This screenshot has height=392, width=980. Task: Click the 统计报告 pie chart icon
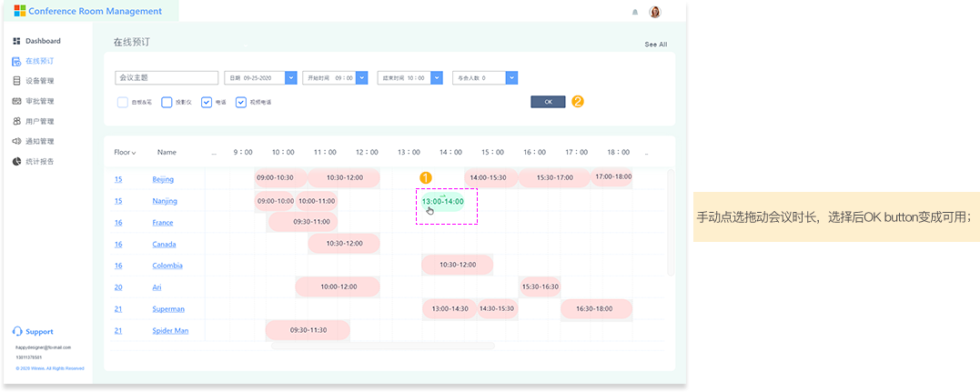tap(16, 161)
